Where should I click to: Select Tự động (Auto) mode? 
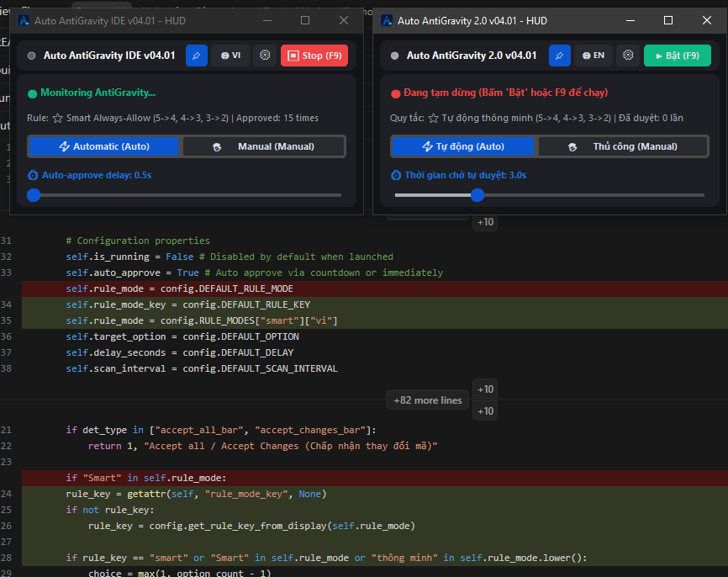pyautogui.click(x=463, y=146)
